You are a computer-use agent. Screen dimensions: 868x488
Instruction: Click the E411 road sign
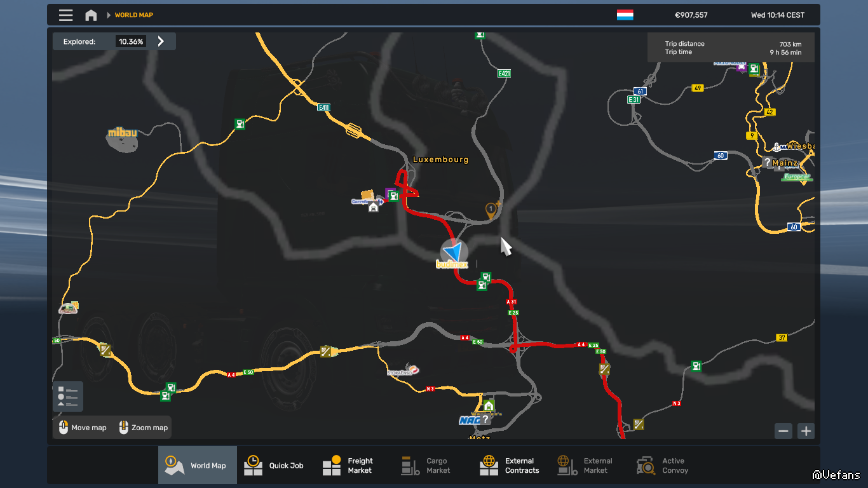pyautogui.click(x=324, y=107)
